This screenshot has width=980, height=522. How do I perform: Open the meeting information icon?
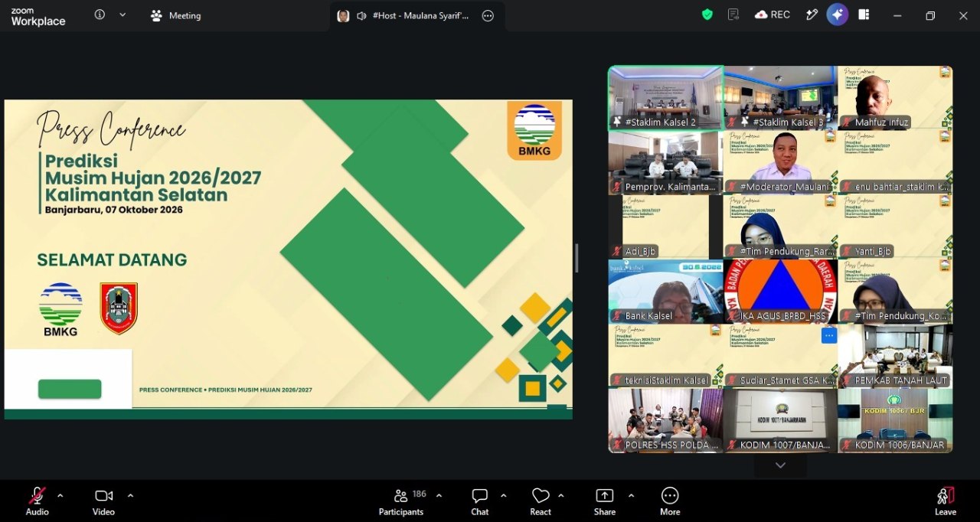pyautogui.click(x=100, y=15)
